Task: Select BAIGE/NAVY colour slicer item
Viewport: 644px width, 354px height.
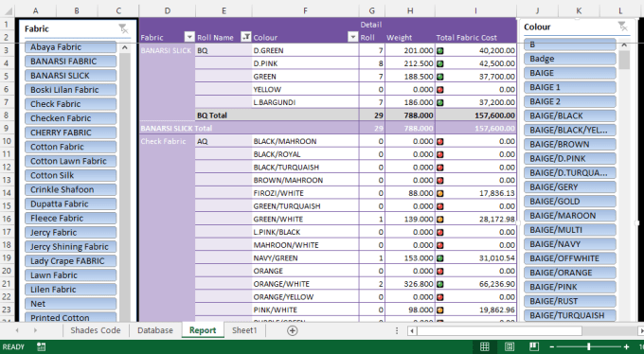Action: (x=570, y=244)
